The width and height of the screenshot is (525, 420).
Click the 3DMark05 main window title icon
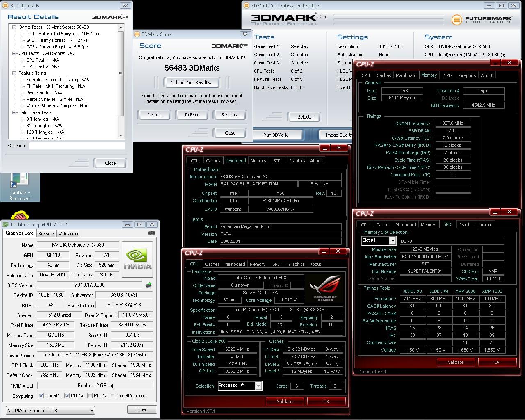coord(247,6)
